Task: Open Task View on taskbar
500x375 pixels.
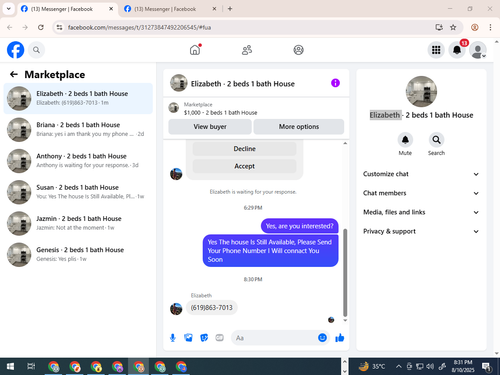Action: point(31,367)
